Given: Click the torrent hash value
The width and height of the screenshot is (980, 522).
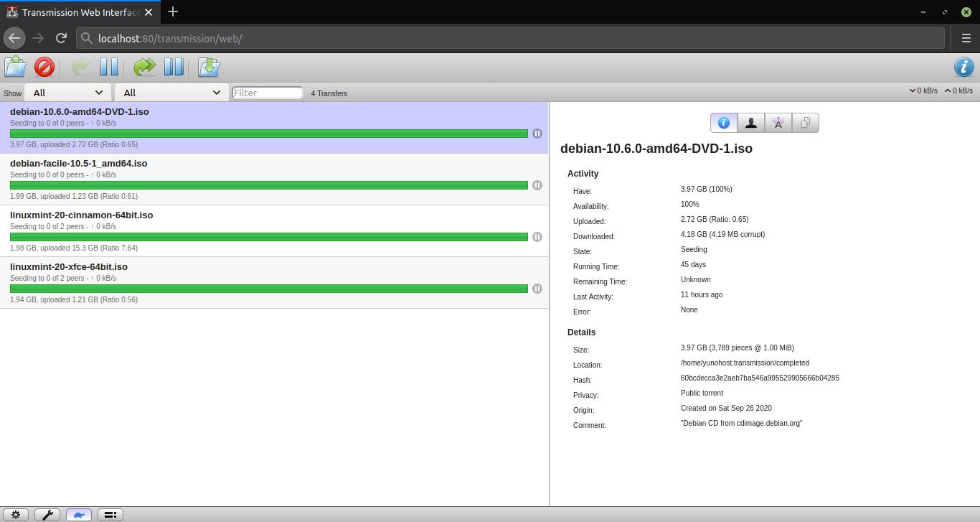Looking at the screenshot, I should coord(760,378).
